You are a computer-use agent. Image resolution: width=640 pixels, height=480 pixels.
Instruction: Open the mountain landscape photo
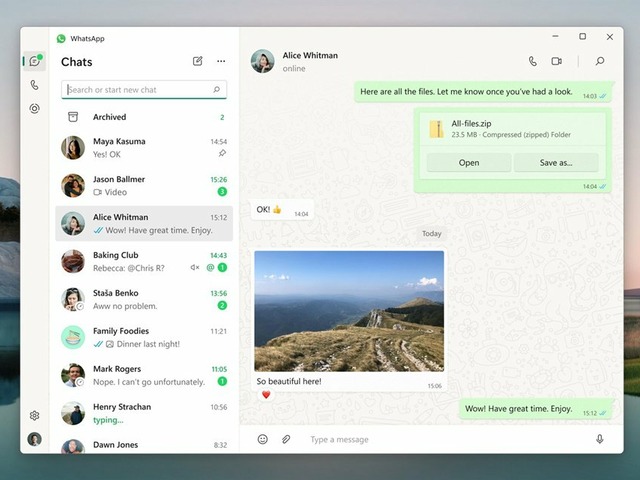pyautogui.click(x=348, y=310)
